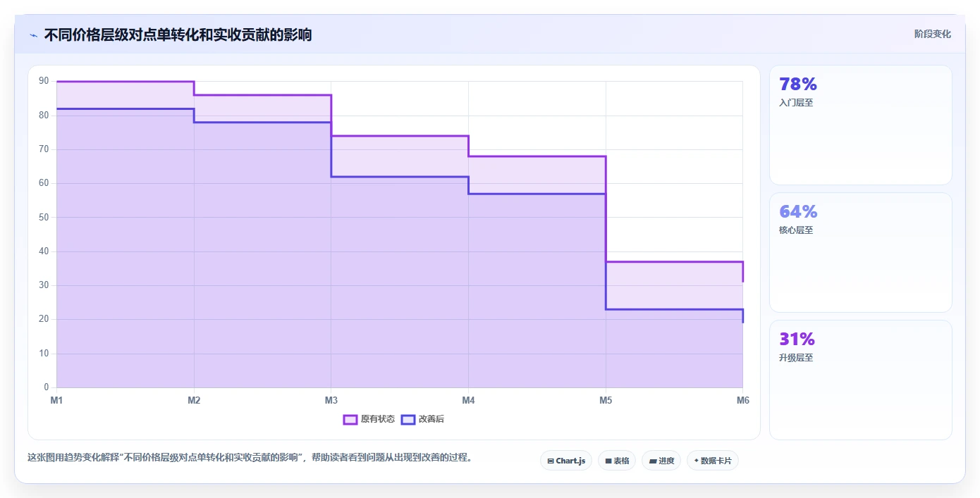Click 原有状态 line step between M3 and M4
Viewport: 980px width, 498px height.
pos(400,136)
